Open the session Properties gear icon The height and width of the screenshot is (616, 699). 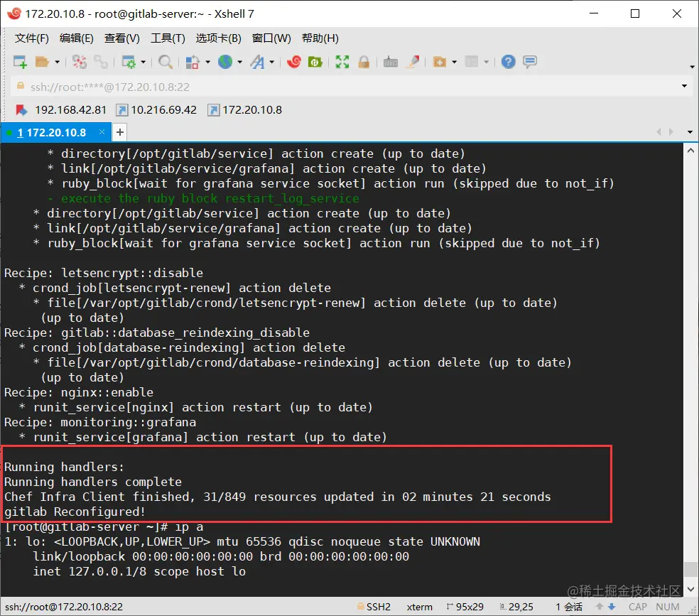click(x=129, y=62)
